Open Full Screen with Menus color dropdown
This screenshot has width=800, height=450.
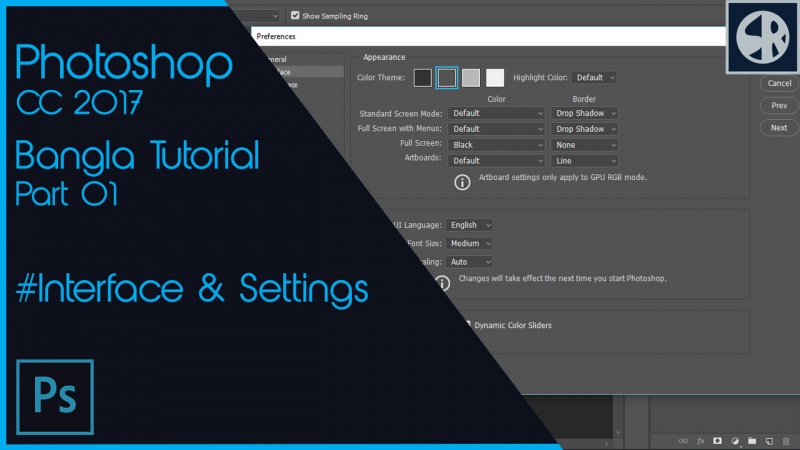point(497,129)
